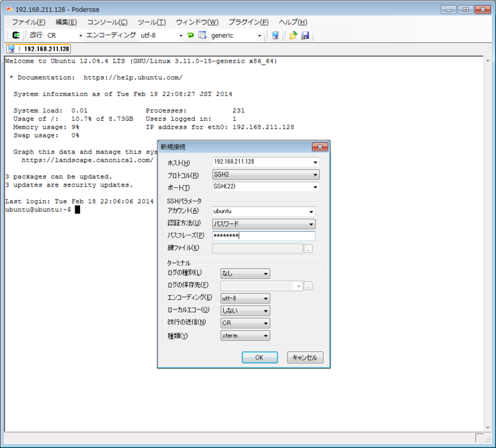This screenshot has width=496, height=448.
Task: Click the パスフレーズ password field
Action: point(264,236)
